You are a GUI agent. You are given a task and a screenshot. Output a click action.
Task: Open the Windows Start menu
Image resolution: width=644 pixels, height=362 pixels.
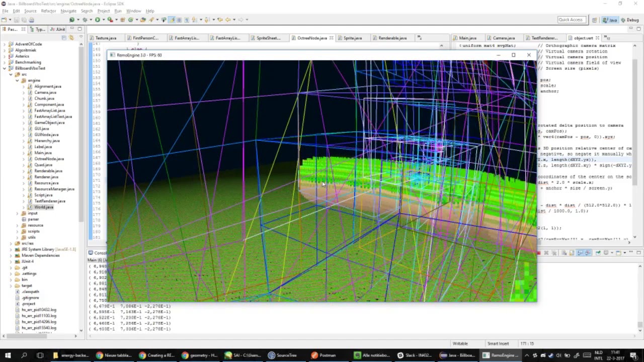(8, 355)
